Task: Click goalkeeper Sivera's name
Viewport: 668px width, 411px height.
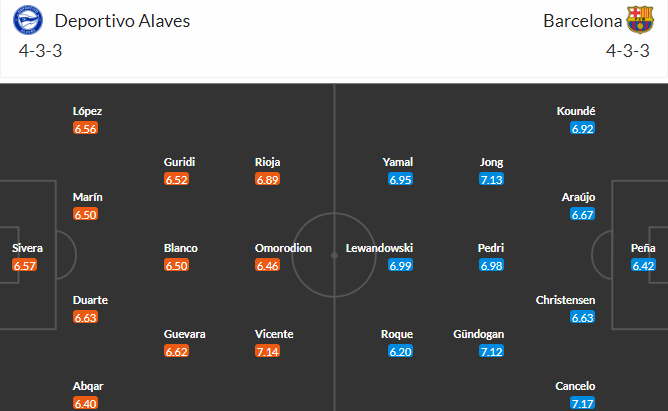Action: pos(27,248)
